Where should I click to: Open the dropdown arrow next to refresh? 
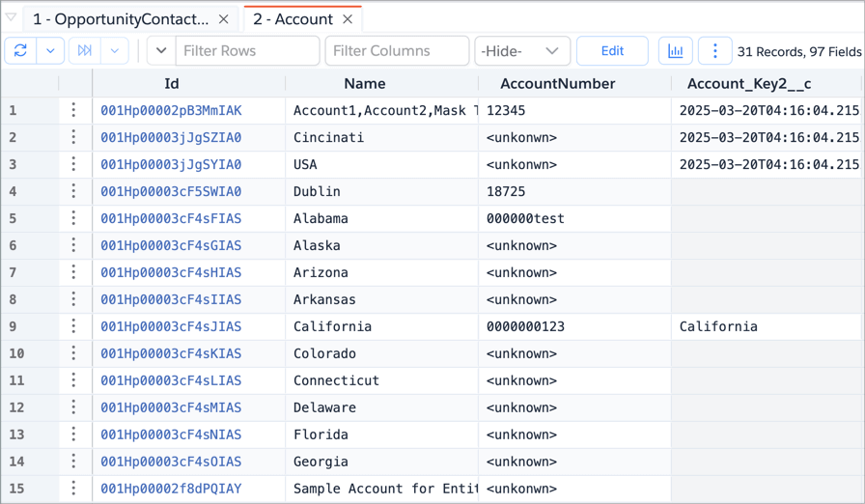point(50,51)
